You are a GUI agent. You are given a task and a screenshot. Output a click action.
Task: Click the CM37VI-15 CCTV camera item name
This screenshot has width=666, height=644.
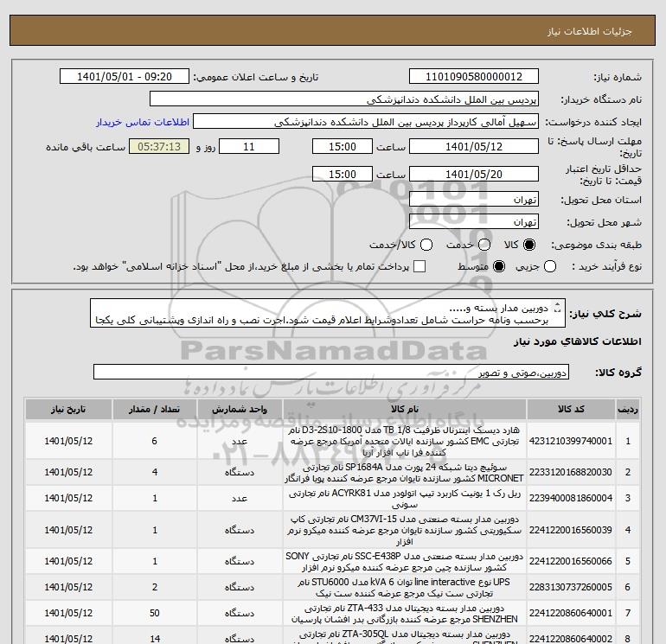point(405,530)
